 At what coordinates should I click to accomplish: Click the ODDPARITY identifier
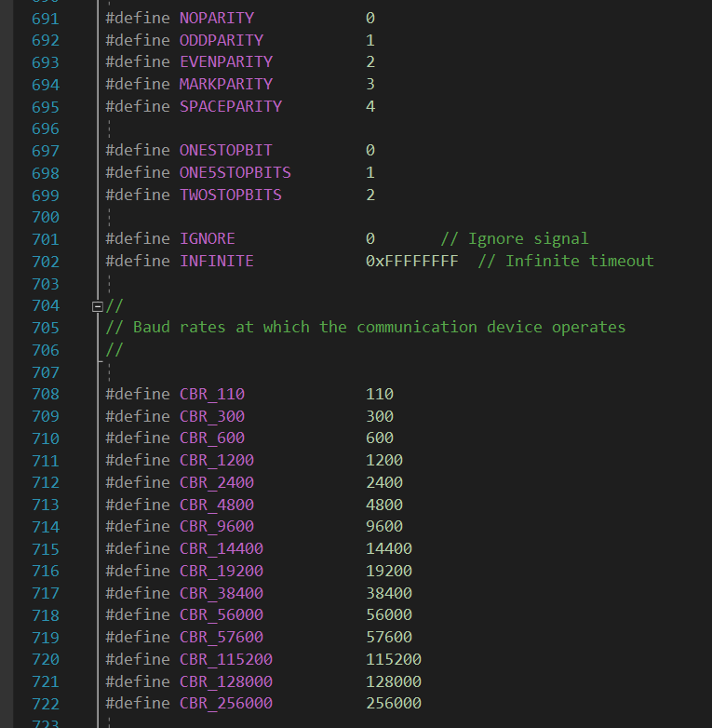point(222,40)
